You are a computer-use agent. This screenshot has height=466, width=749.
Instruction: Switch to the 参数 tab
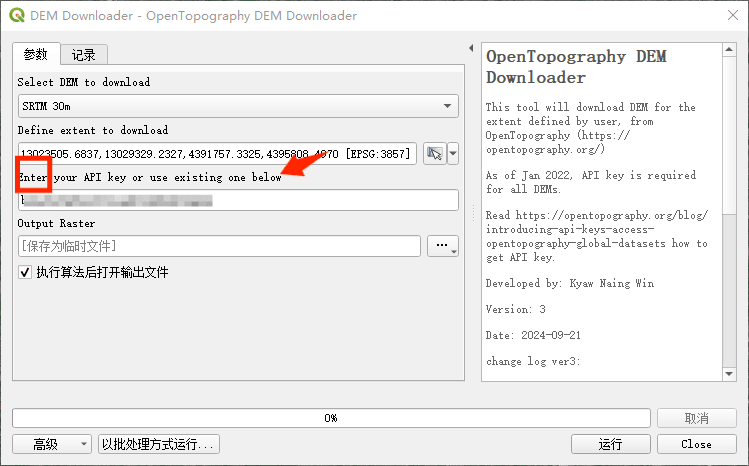(x=36, y=54)
